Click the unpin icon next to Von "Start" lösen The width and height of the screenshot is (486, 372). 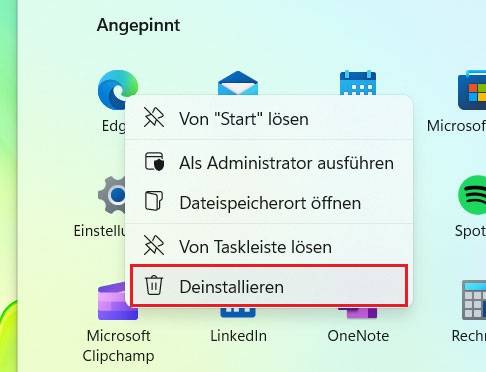(x=154, y=117)
